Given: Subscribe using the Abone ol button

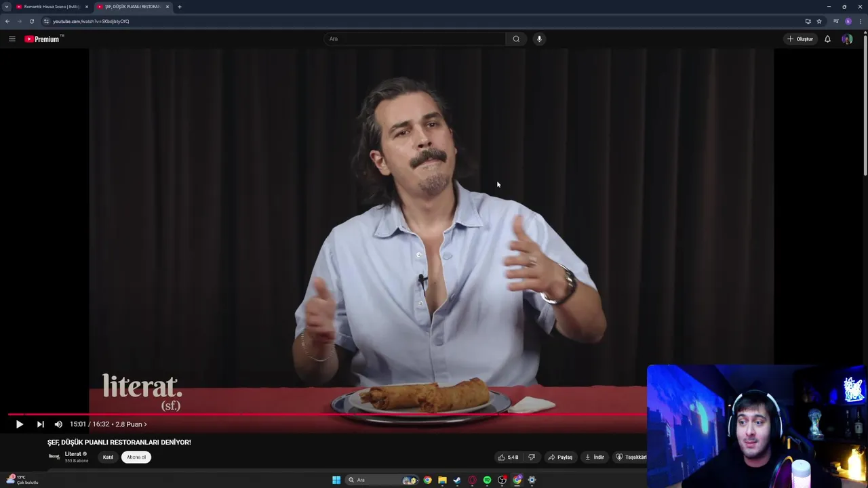Looking at the screenshot, I should (x=136, y=457).
